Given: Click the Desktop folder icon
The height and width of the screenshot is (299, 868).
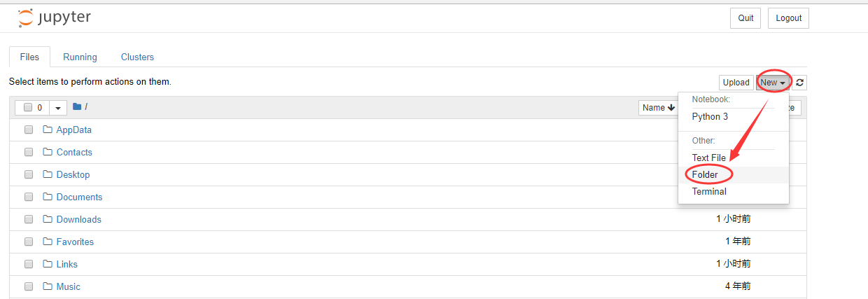Looking at the screenshot, I should tap(48, 174).
